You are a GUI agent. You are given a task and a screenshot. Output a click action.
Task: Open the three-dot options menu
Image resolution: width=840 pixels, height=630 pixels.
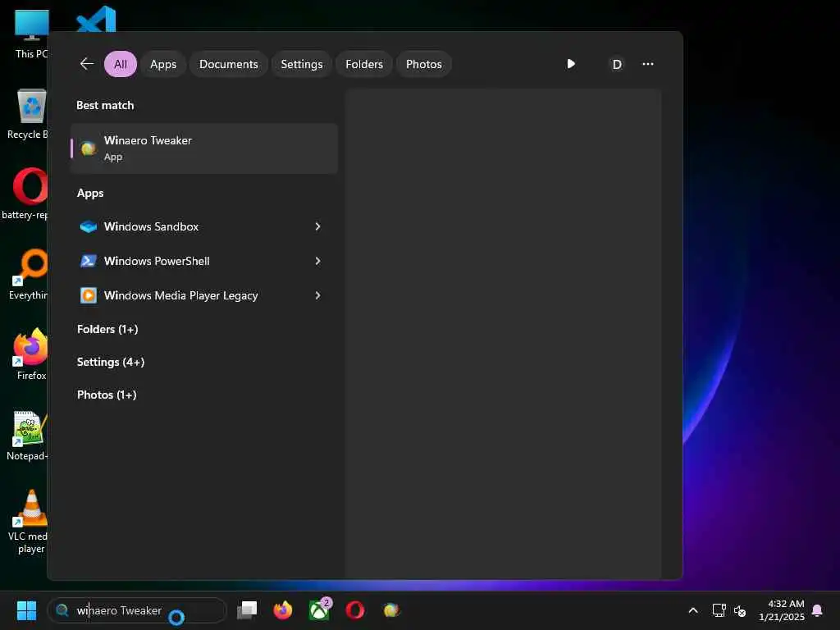pyautogui.click(x=648, y=64)
